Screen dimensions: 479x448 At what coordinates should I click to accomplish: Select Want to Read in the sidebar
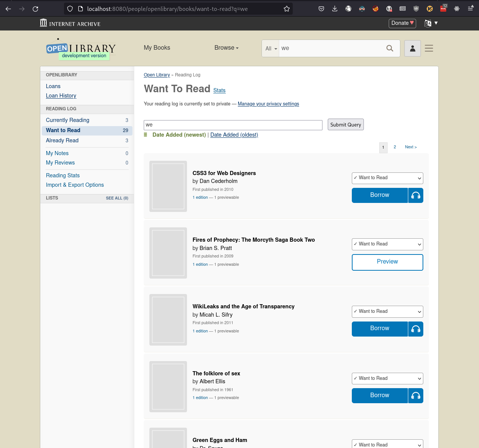pos(87,130)
